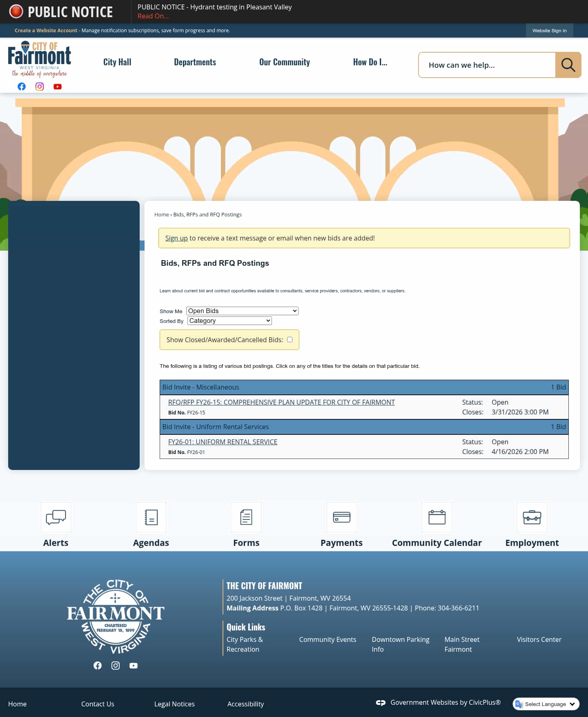The image size is (588, 717).
Task: Open the How Do I... menu
Action: point(370,62)
